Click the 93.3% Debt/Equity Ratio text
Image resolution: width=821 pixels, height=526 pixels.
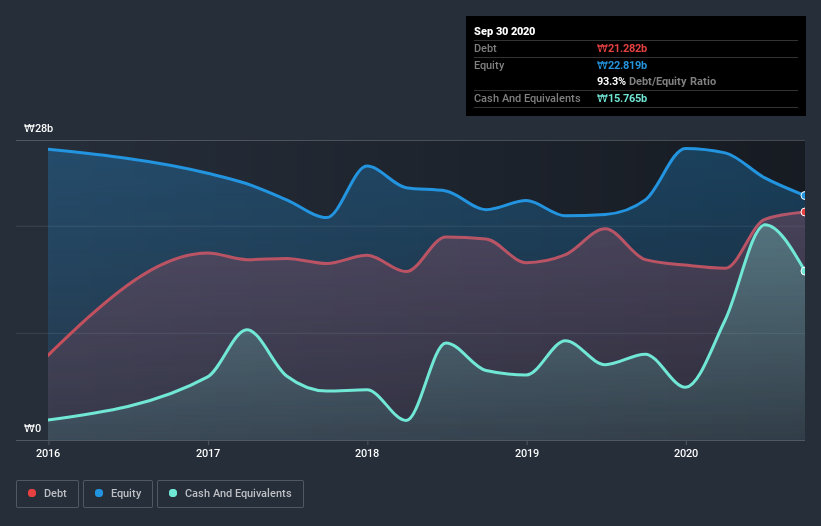click(x=657, y=81)
